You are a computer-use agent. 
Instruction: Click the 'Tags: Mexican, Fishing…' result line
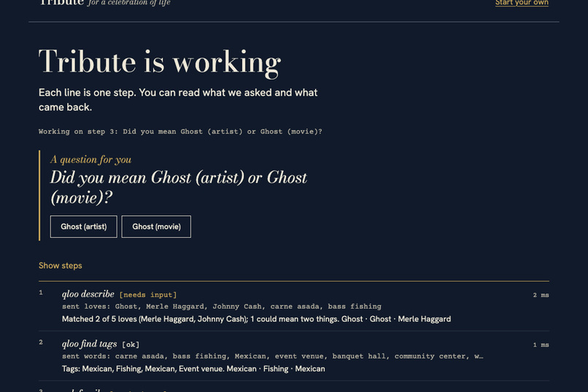(x=193, y=369)
